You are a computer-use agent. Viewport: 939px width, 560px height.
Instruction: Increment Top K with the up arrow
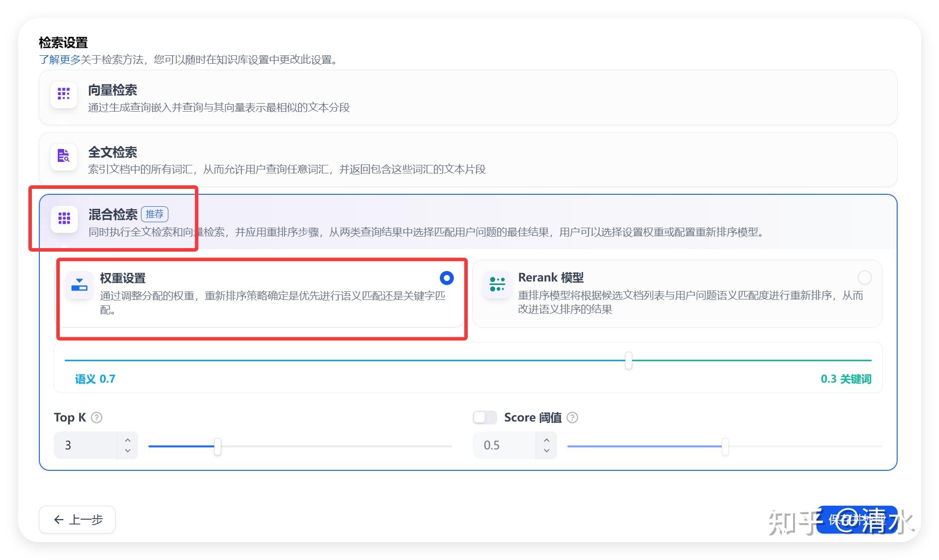point(128,439)
